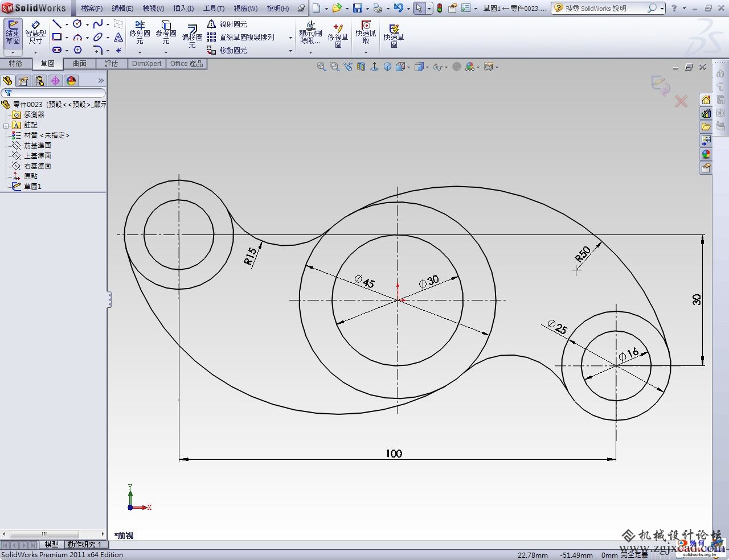This screenshot has height=560, width=729.
Task: Click the red X cancel sketch corner icon
Action: point(681,101)
